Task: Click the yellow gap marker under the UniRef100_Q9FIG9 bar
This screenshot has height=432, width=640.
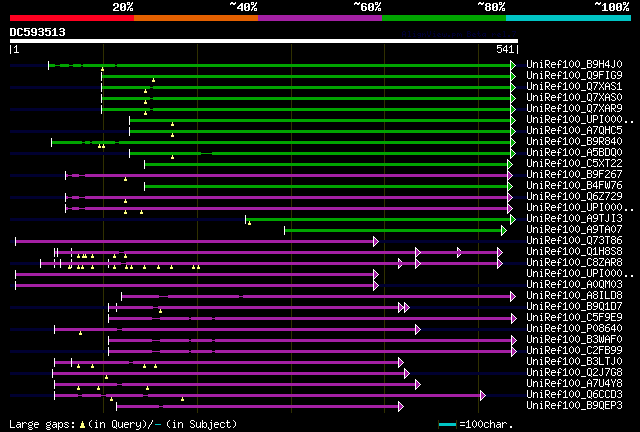Action: [153, 80]
